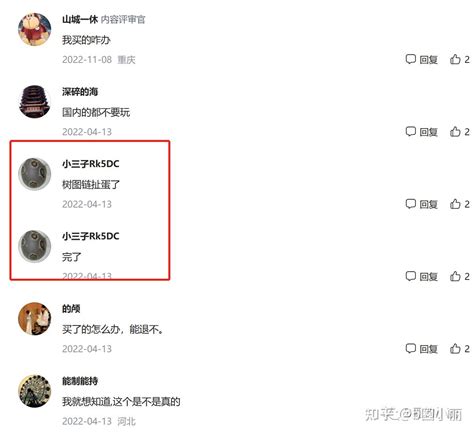474x434 pixels.
Task: Reply to comment 买了的怎么办，能退不
Action: click(x=421, y=349)
